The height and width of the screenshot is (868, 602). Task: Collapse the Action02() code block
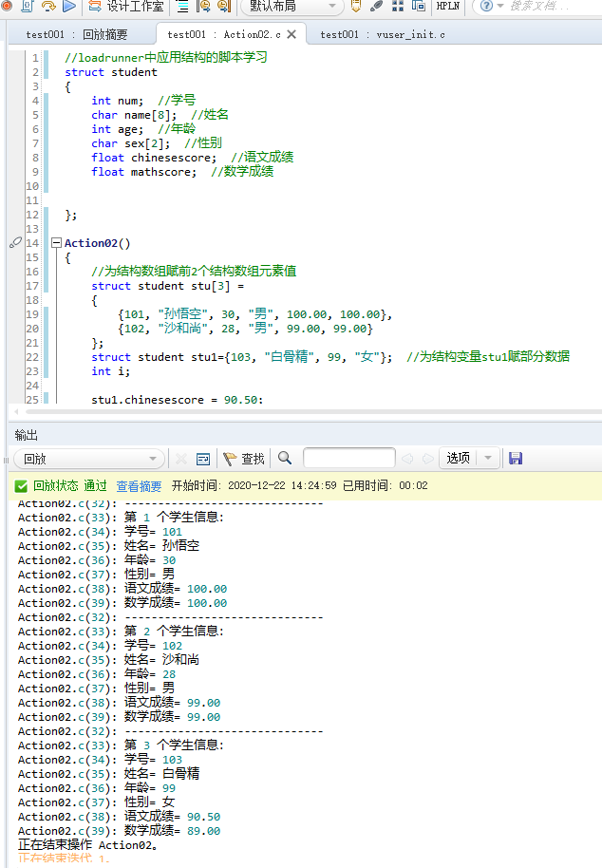pos(56,242)
